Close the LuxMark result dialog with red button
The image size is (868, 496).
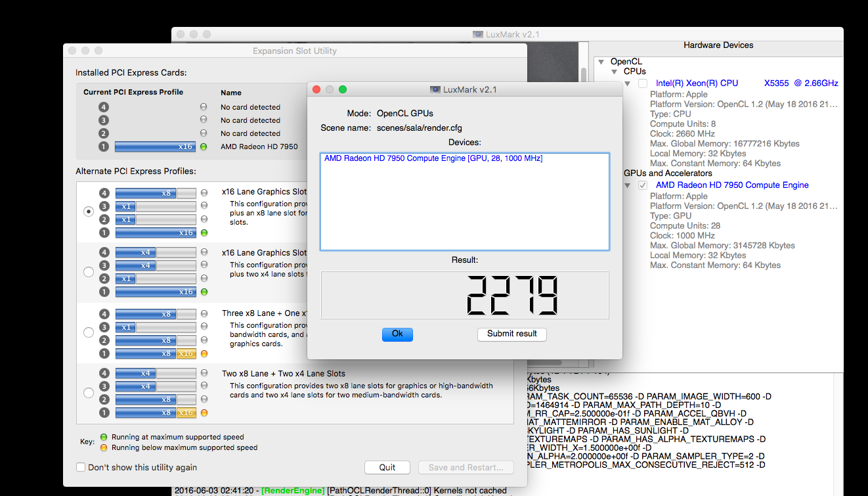(x=316, y=89)
